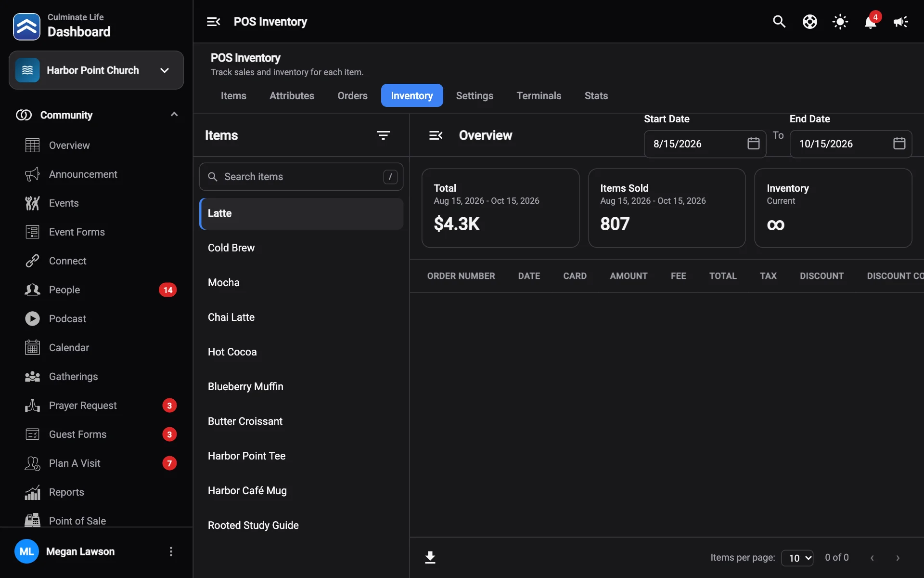
Task: Click the End Date input 10/15/2026
Action: point(850,144)
